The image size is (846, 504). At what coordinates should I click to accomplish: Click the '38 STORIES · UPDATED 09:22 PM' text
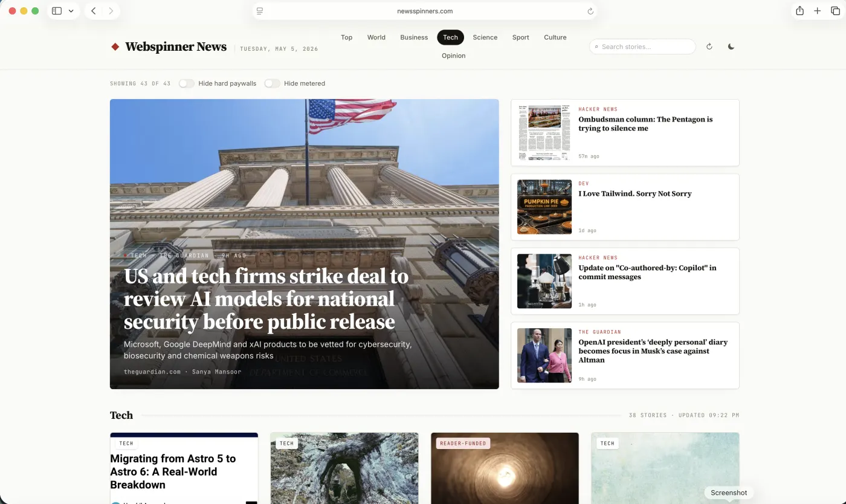(x=684, y=415)
